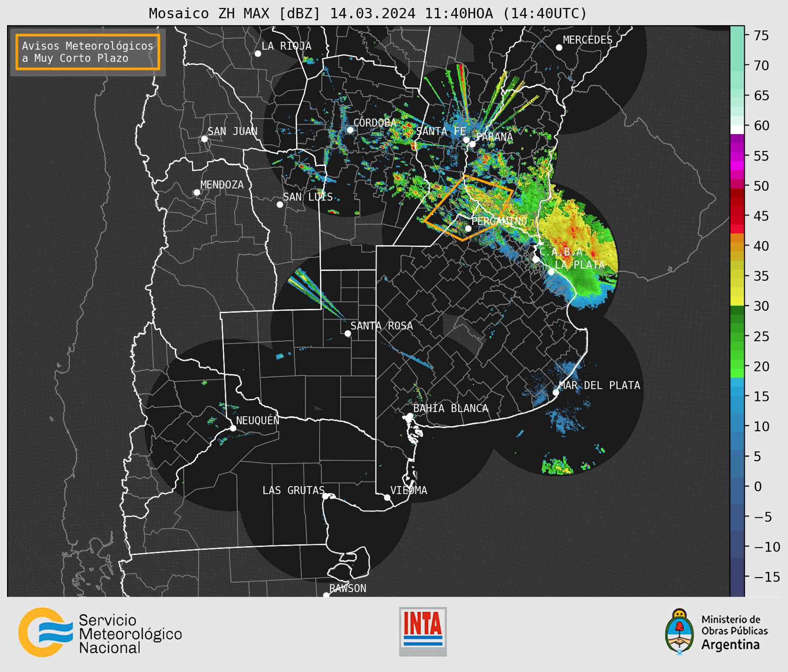Click the Avisos Meteorológicos a Muy Corto Plazo legend box
This screenshot has height=672, width=788.
(x=88, y=52)
